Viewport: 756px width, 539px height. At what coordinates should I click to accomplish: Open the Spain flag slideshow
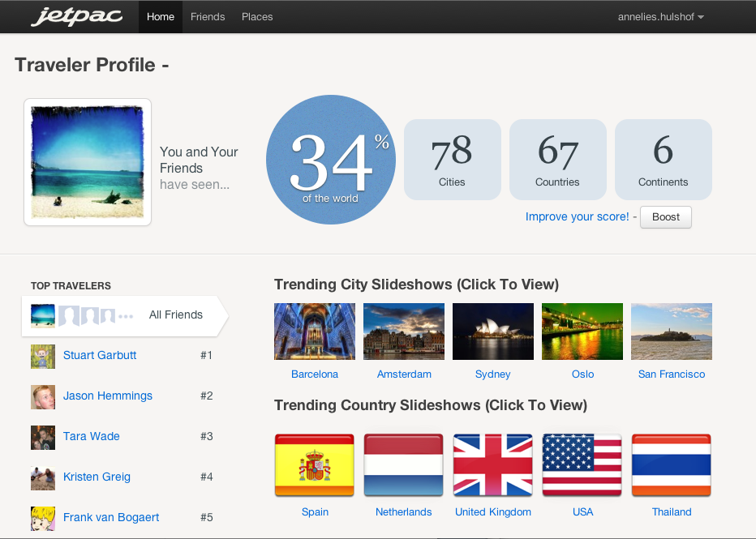(315, 465)
